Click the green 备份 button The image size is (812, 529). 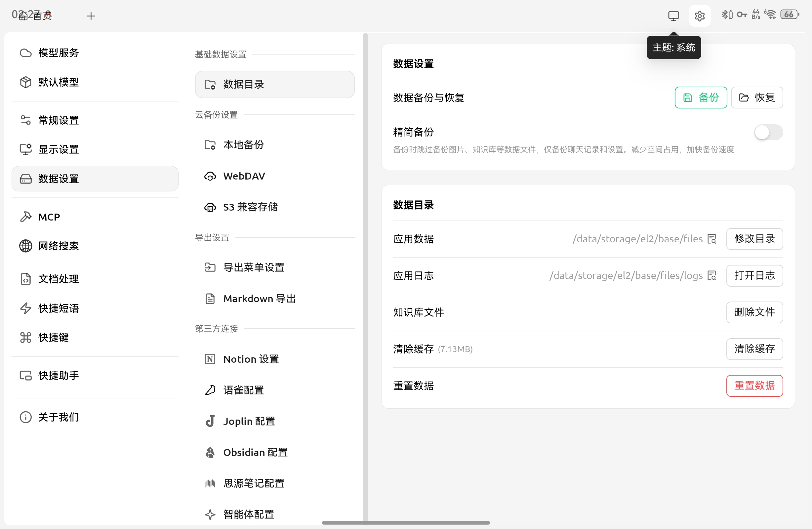[701, 98]
